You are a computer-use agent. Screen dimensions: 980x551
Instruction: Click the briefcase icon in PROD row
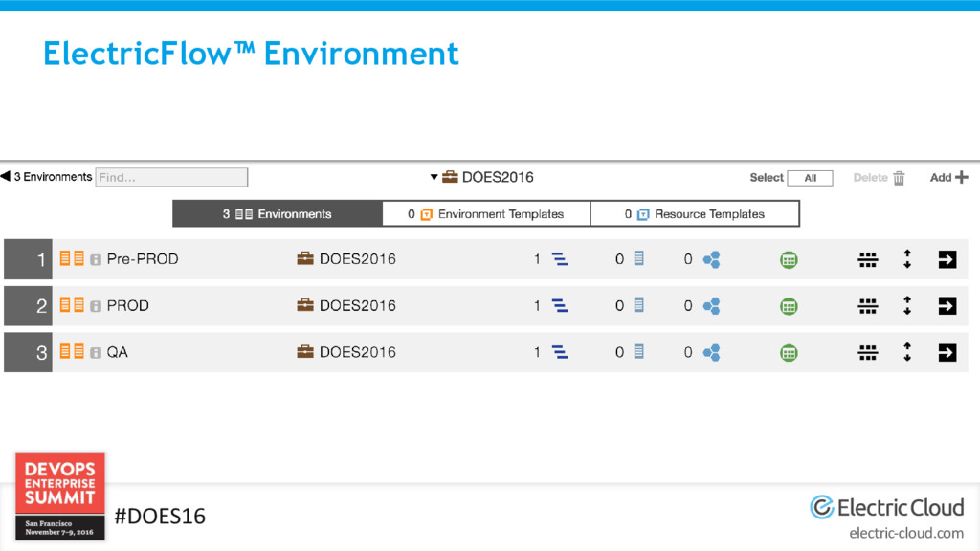[305, 305]
